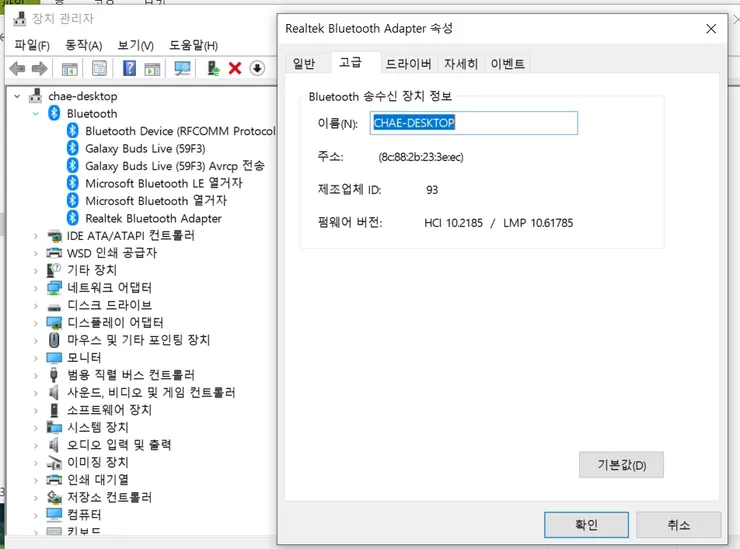Switch to the 이벤트 tab
Screen dimensions: 740x549
point(507,63)
